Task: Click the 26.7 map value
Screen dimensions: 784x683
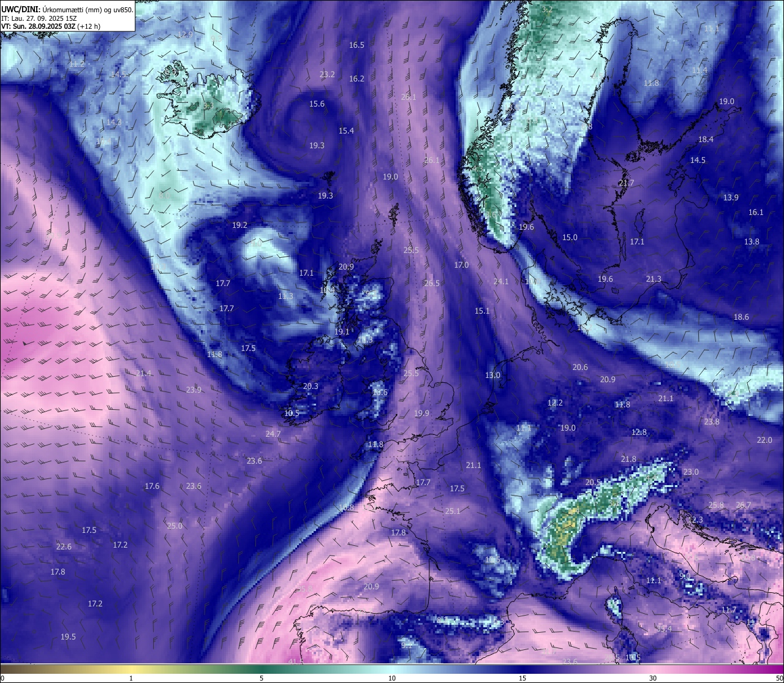Action: 743,505
